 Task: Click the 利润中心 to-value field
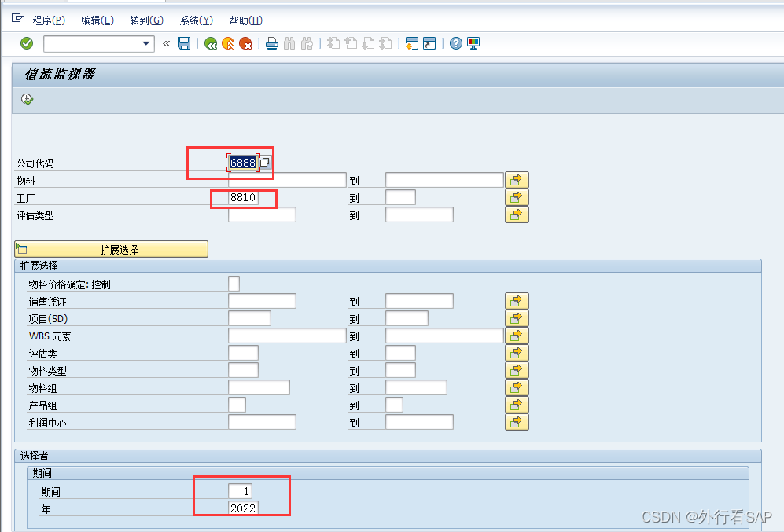419,422
